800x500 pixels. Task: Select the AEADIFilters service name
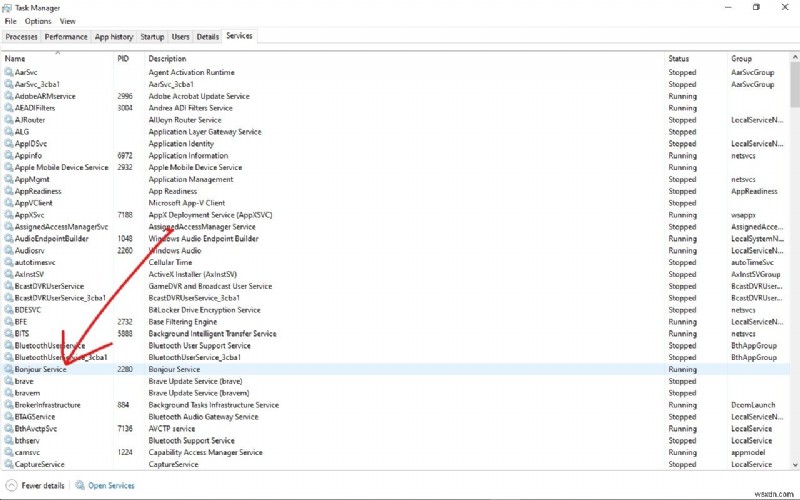(35, 108)
